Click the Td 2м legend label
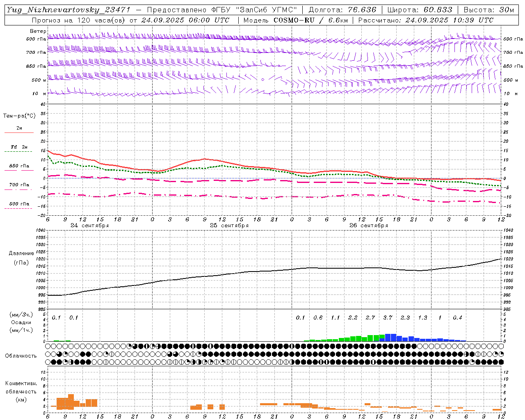Image resolution: width=525 pixels, height=420 pixels. click(19, 147)
